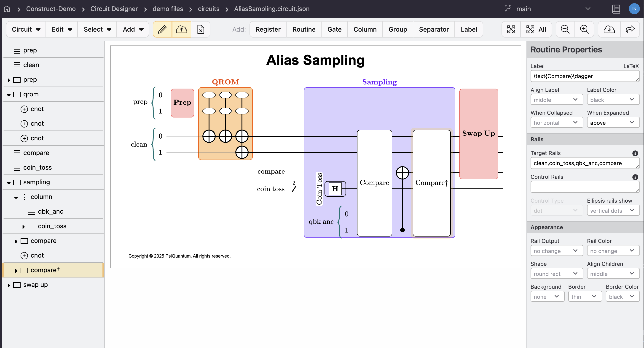This screenshot has width=644, height=348.
Task: Select the swap up routine box icon
Action: pyautogui.click(x=17, y=285)
